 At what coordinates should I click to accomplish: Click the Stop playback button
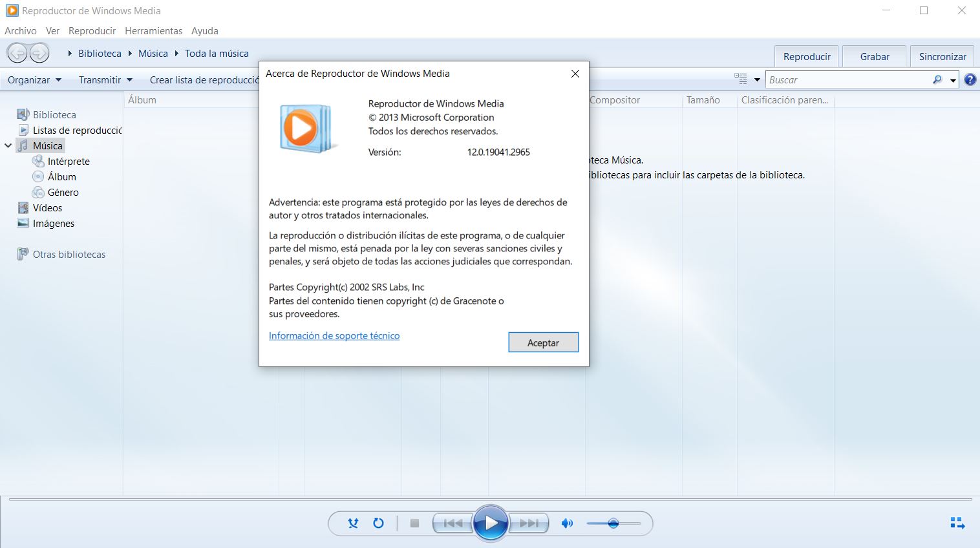click(415, 523)
